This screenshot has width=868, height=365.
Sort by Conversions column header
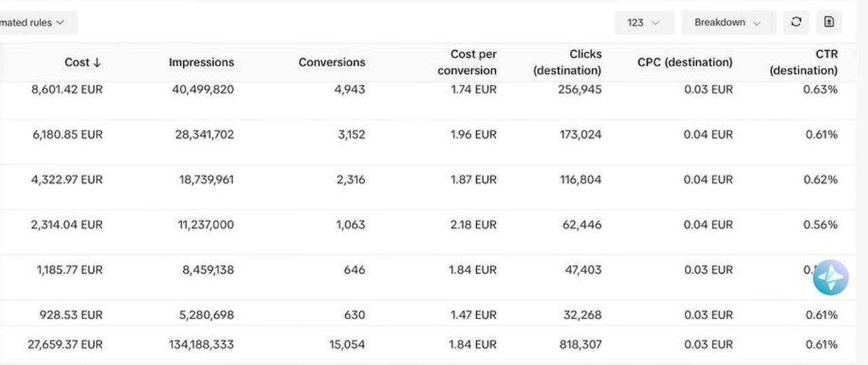332,62
